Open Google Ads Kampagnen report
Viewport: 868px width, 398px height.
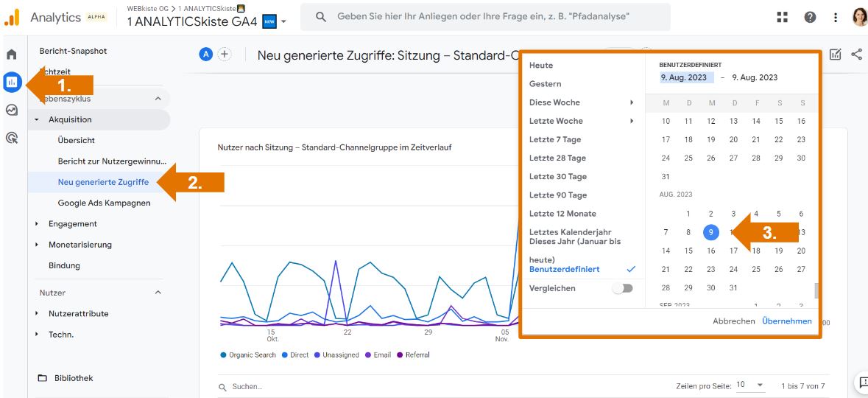[x=104, y=203]
